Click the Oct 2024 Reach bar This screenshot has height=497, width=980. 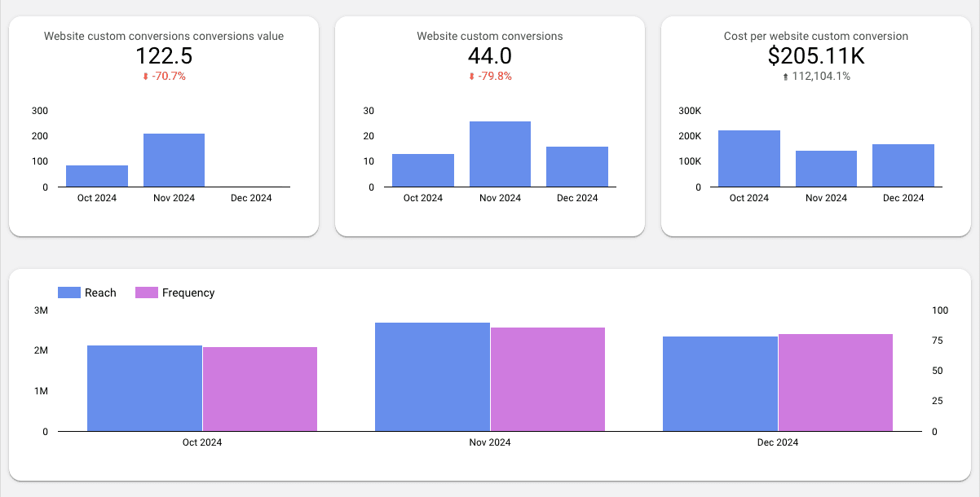(x=144, y=389)
